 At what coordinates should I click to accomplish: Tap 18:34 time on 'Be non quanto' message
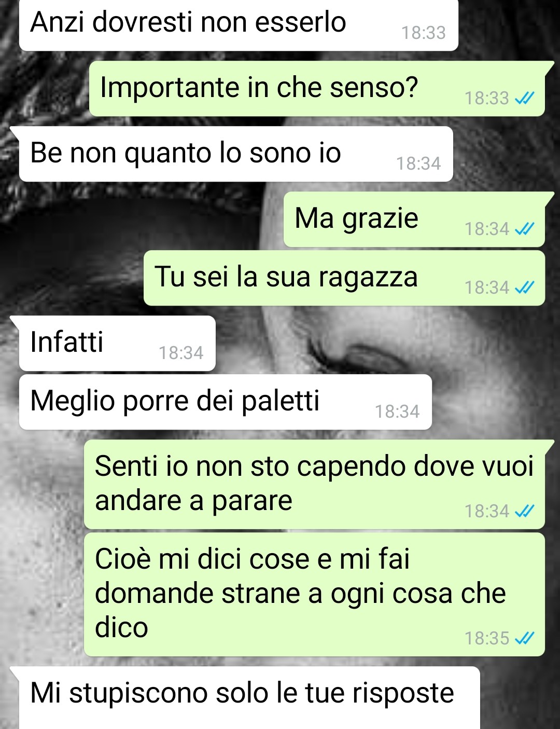tap(418, 163)
